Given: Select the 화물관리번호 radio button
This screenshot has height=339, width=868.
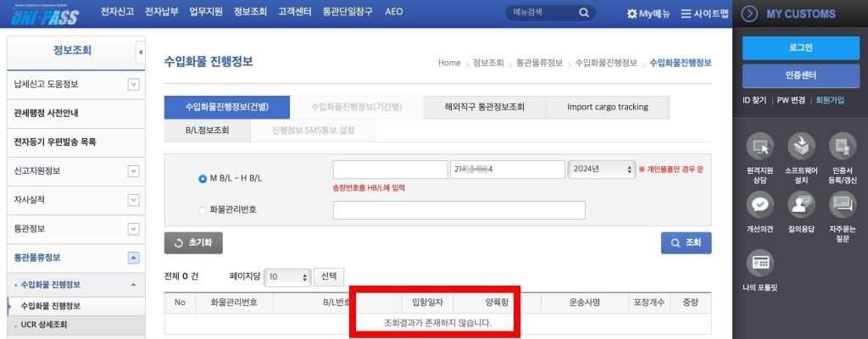Looking at the screenshot, I should [202, 210].
